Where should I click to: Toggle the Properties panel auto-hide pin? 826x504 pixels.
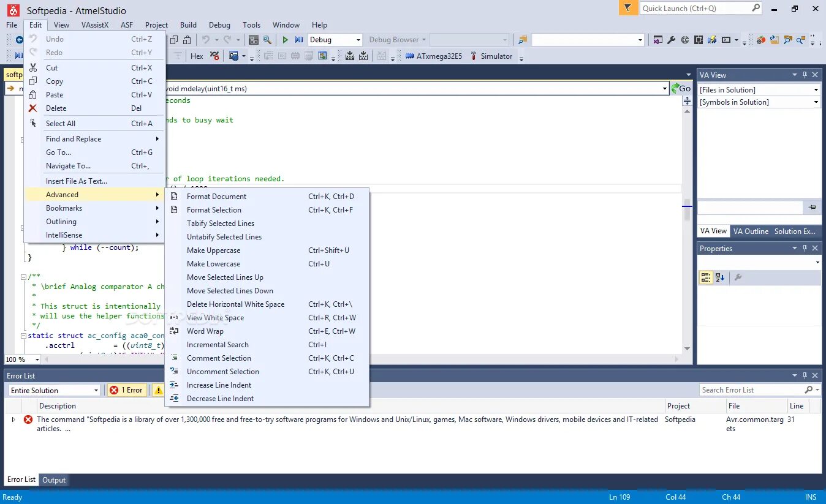point(805,248)
